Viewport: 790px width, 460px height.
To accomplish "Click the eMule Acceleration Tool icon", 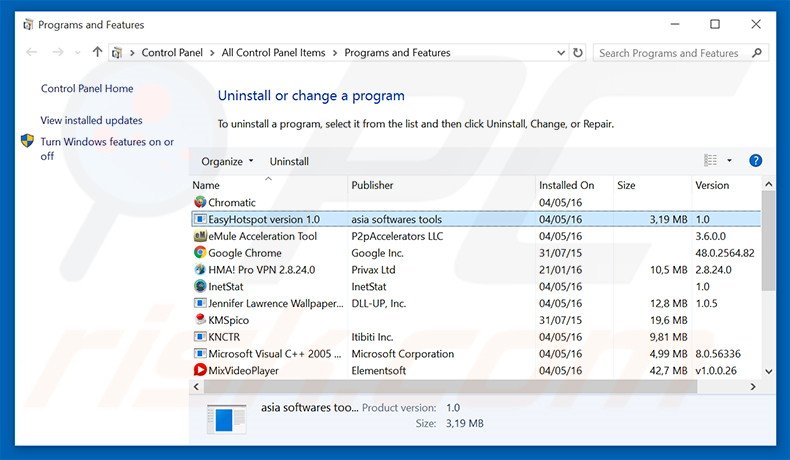I will tap(200, 236).
